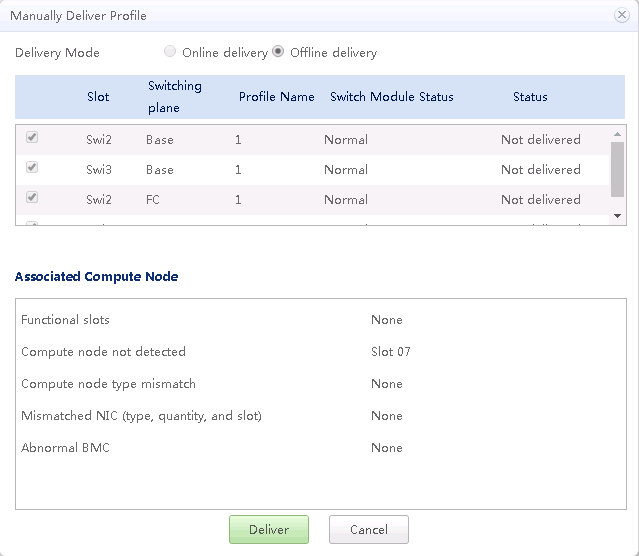This screenshot has width=639, height=556.
Task: Click the Deliver button
Action: (x=268, y=530)
